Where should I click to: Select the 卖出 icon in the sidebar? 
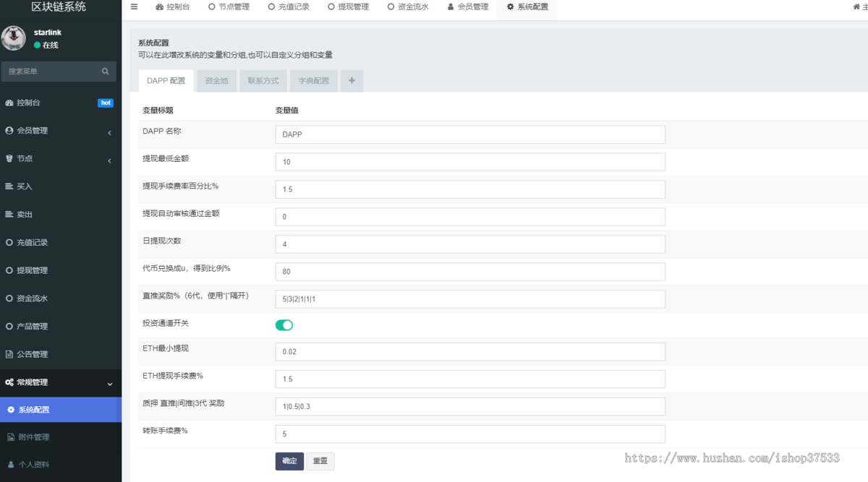(x=8, y=214)
